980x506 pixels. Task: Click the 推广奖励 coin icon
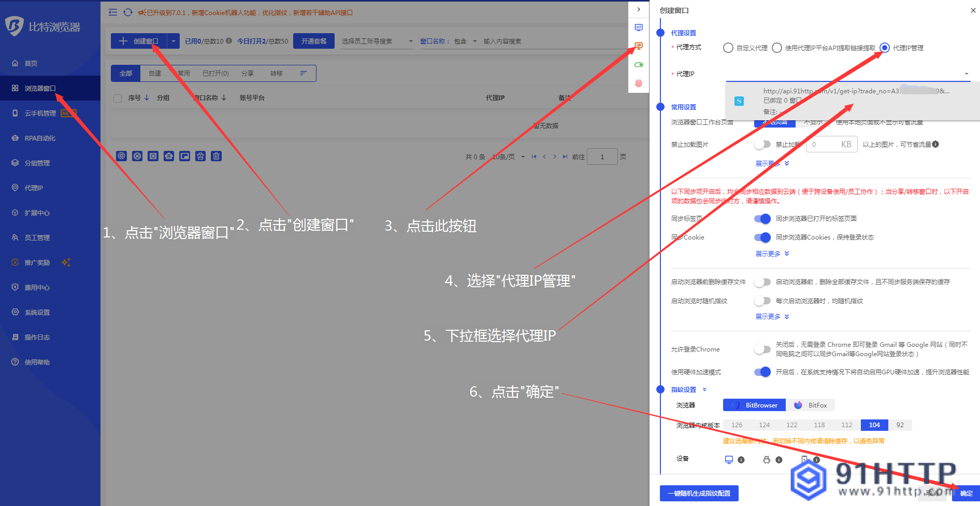(x=15, y=262)
